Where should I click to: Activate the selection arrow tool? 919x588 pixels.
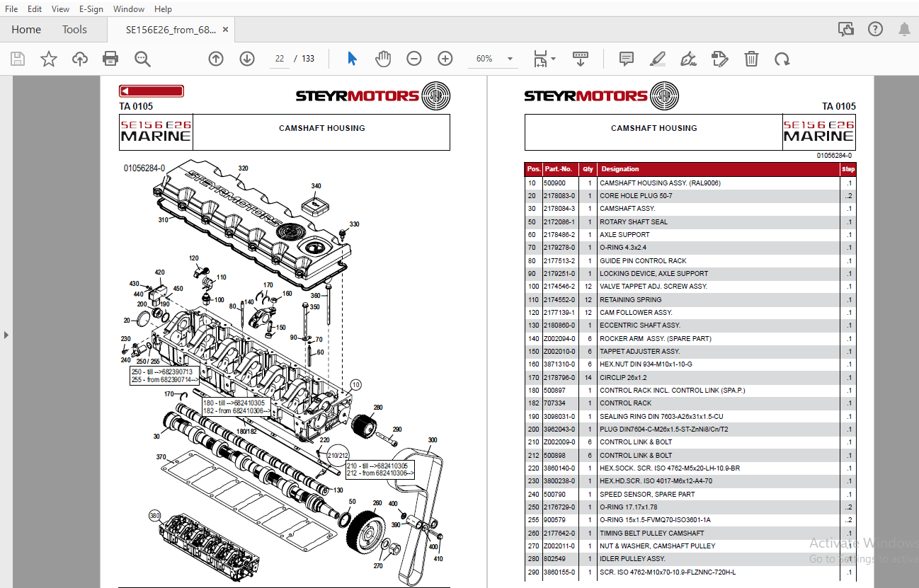pos(352,59)
